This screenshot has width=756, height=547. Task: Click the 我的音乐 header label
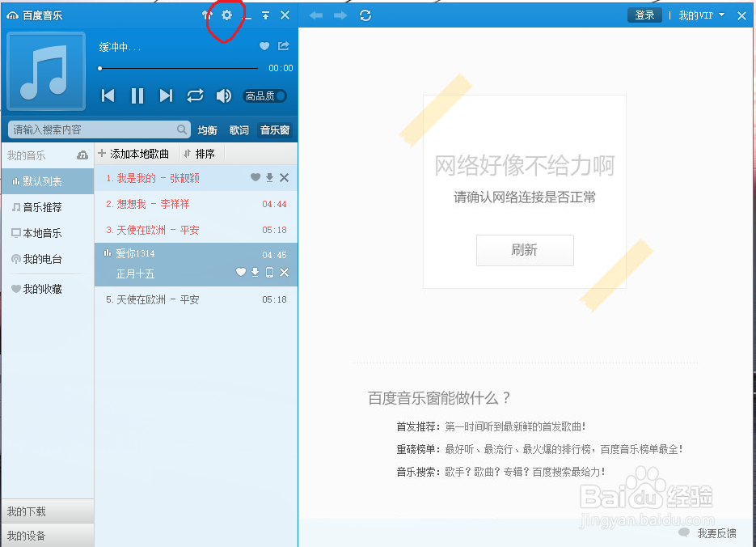27,155
